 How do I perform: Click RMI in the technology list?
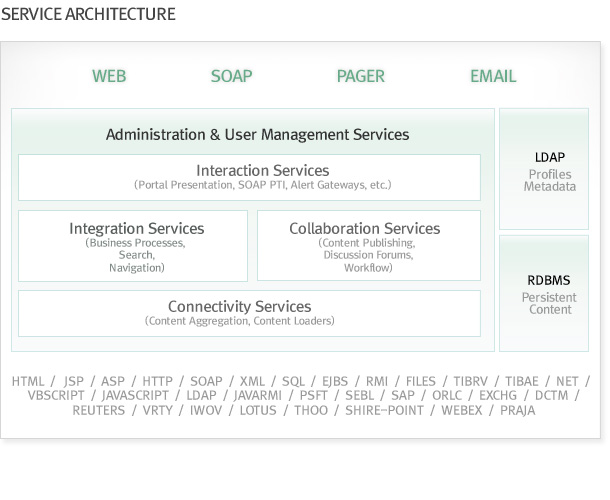[x=377, y=381]
